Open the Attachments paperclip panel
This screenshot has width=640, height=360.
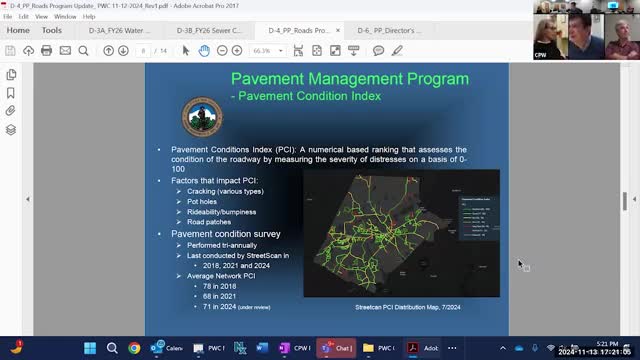pyautogui.click(x=11, y=111)
